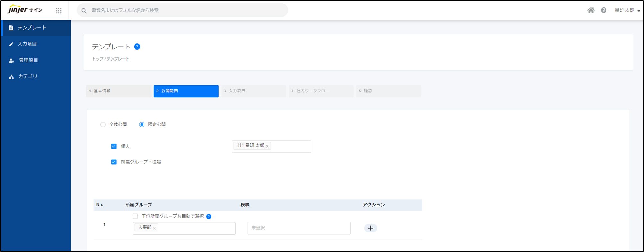Click the jinjer サイン logo

[25, 10]
